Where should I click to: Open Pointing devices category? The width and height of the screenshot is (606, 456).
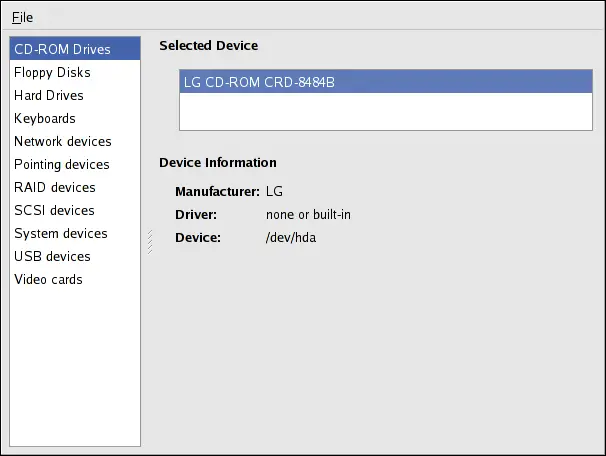pyautogui.click(x=62, y=164)
